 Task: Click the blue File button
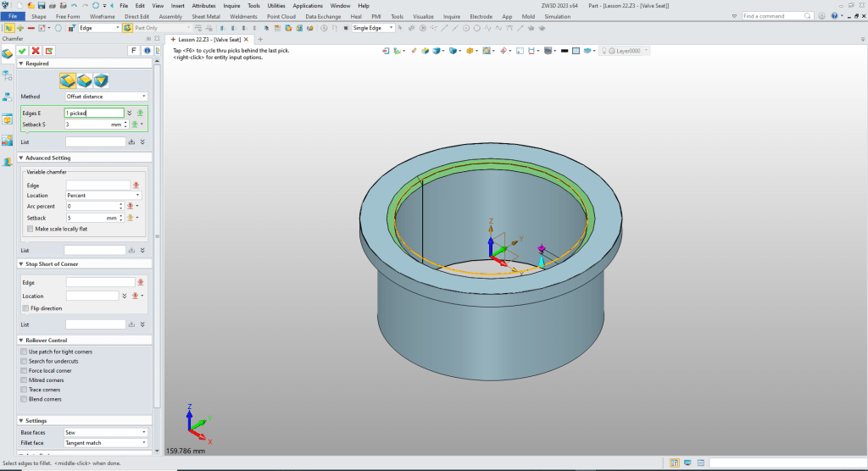[x=14, y=16]
